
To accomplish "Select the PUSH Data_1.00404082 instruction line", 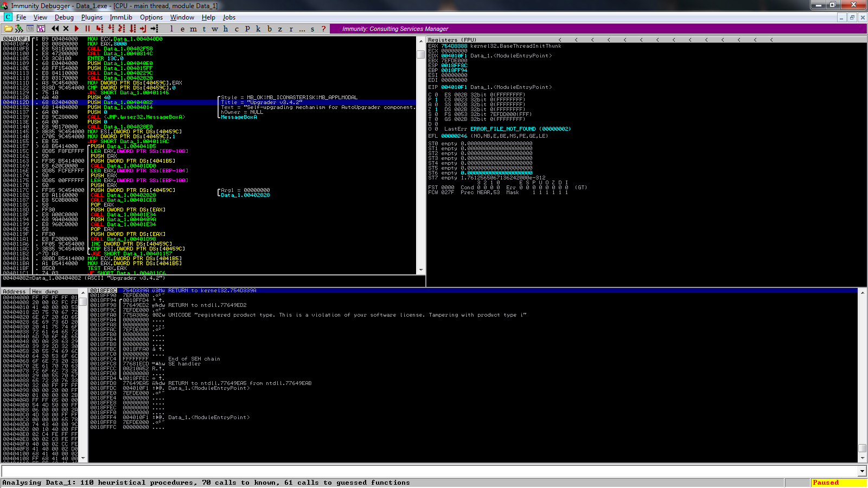I will tap(209, 102).
